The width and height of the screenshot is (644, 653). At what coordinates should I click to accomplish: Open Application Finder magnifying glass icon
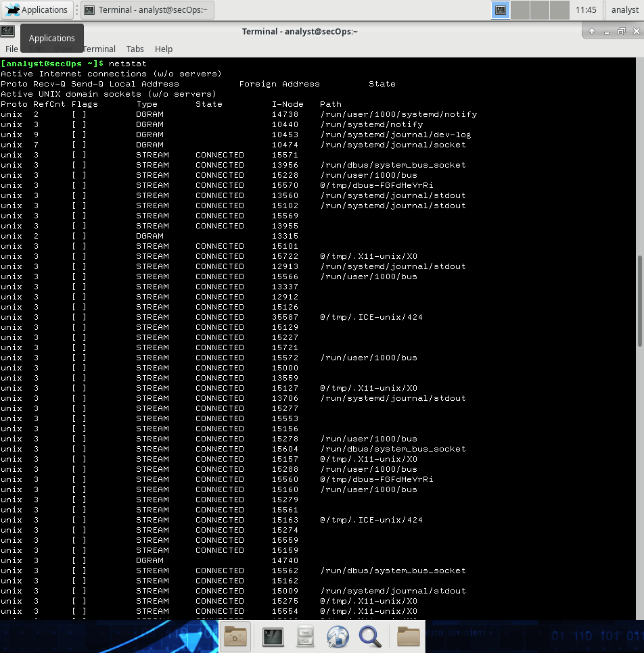pos(370,636)
